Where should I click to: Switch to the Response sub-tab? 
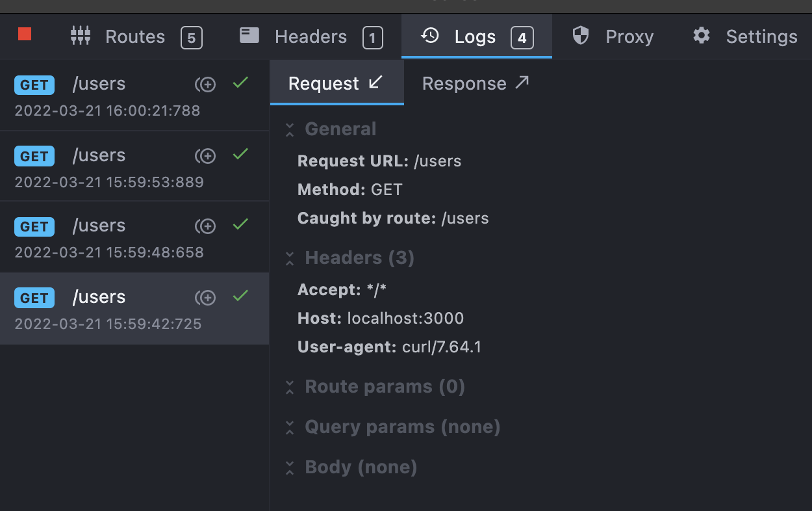[476, 83]
